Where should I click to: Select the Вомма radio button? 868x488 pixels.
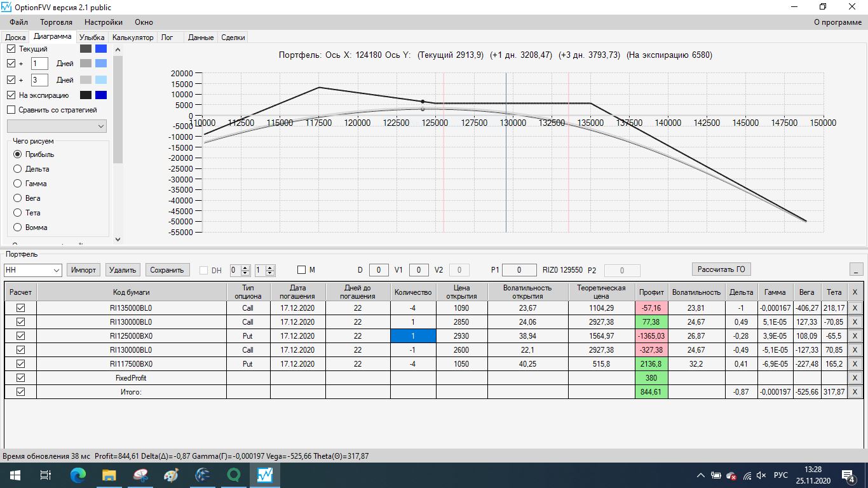(x=17, y=227)
